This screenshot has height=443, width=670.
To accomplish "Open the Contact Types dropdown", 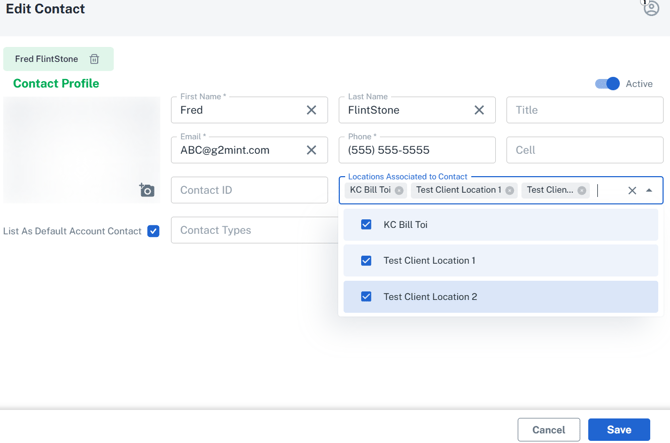I will [255, 230].
